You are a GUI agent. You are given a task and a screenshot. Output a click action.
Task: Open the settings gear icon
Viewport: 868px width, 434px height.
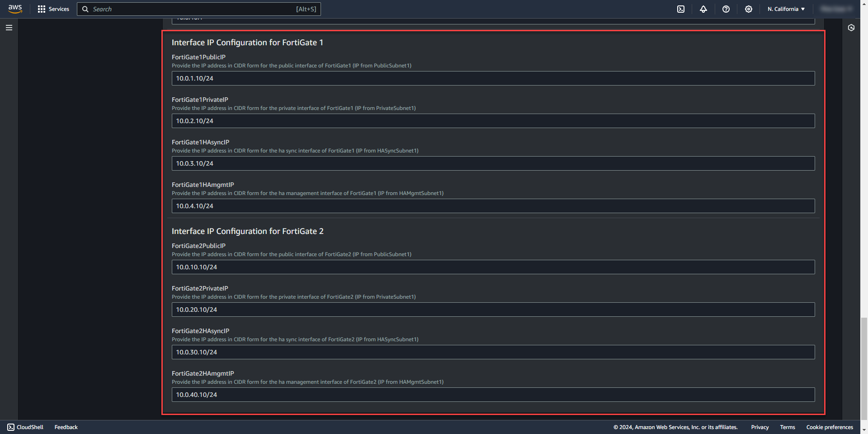(749, 9)
